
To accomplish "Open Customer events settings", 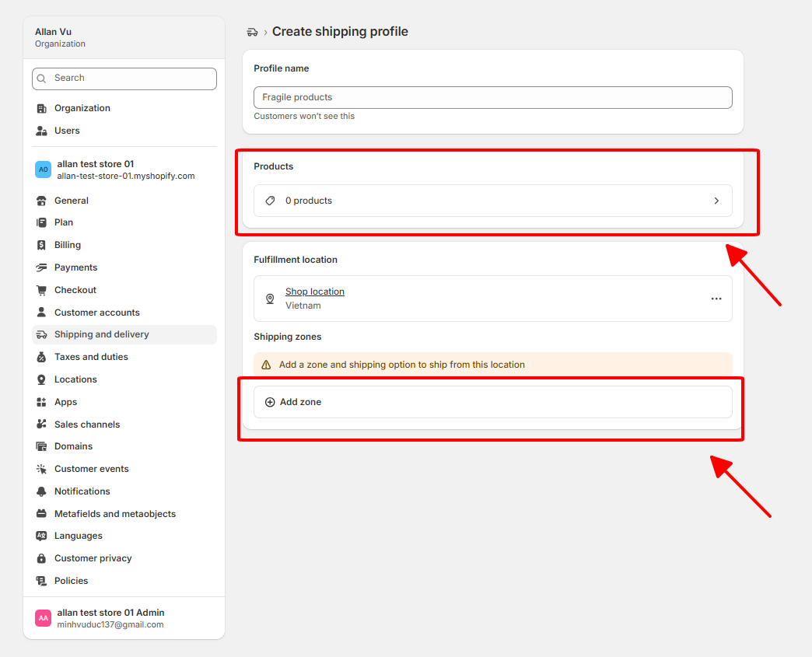I will point(124,469).
